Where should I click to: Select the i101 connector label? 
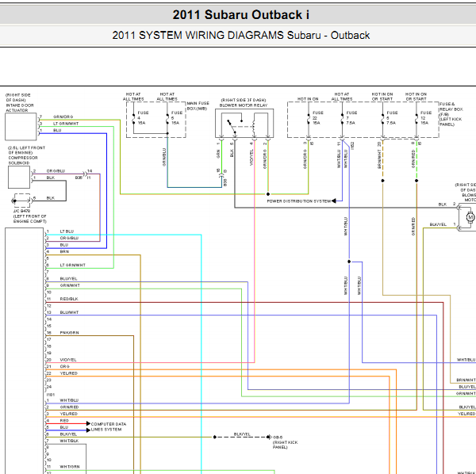[51, 395]
